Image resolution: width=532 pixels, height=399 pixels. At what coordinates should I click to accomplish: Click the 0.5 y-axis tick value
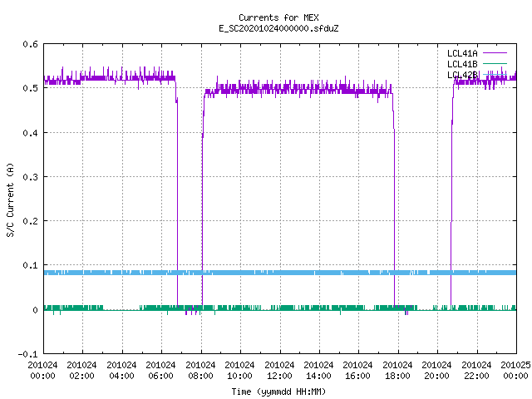(30, 88)
